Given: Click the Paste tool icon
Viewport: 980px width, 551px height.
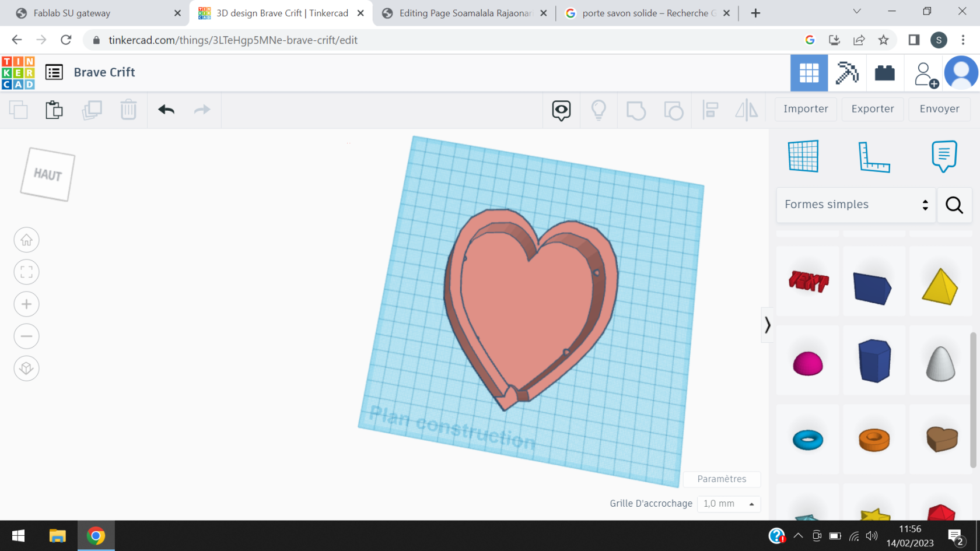Looking at the screenshot, I should (54, 110).
